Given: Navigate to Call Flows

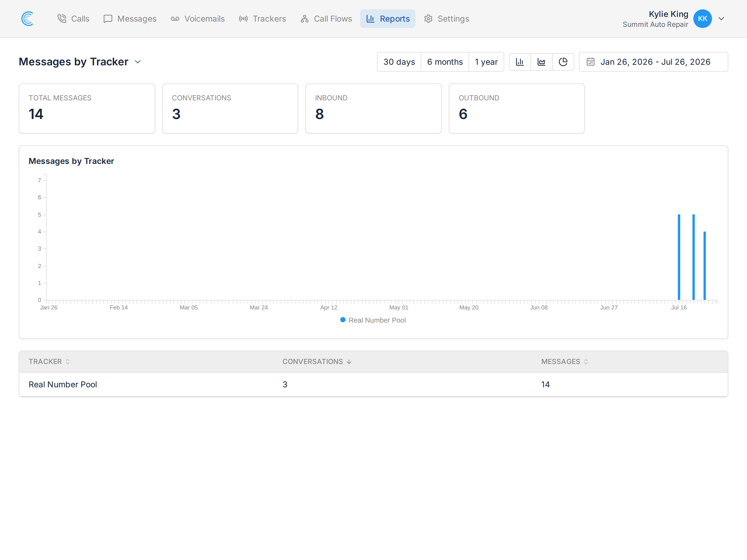Looking at the screenshot, I should (326, 19).
